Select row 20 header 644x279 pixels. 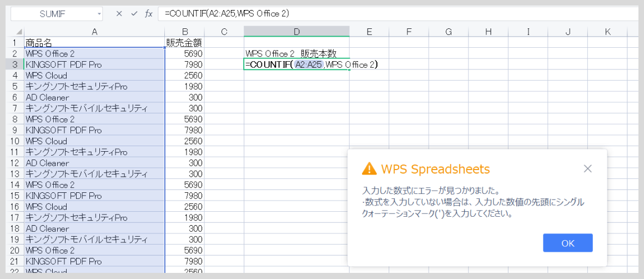15,250
